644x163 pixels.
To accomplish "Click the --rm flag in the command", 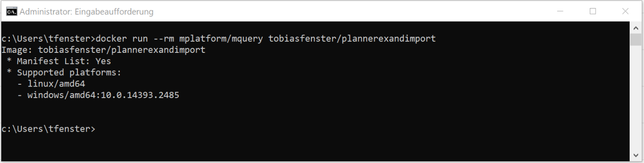I will (x=163, y=39).
